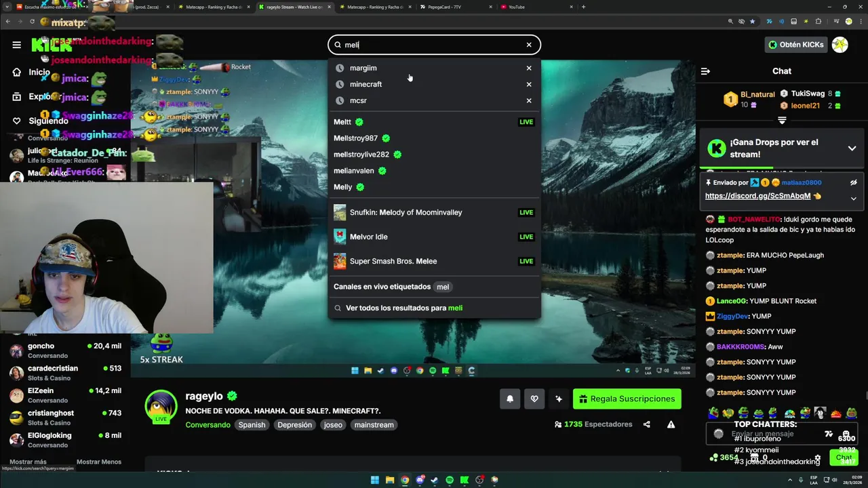868x488 pixels.
Task: Click Regala Suscripciones button
Action: tap(627, 399)
